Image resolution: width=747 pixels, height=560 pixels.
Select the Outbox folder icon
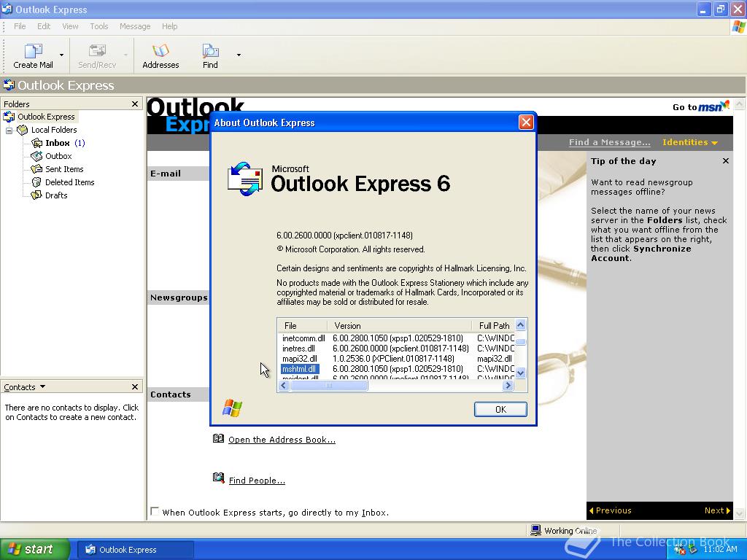pyautogui.click(x=36, y=156)
